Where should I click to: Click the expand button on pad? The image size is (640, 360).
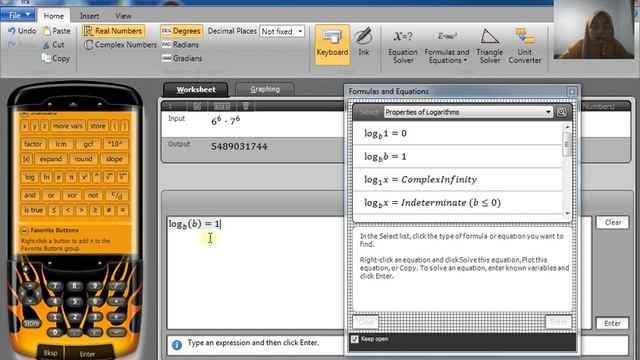click(51, 159)
